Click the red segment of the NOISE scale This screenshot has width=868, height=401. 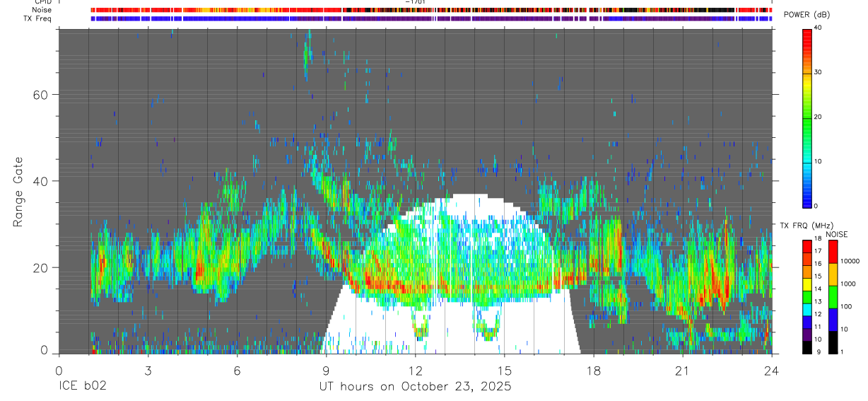point(833,252)
